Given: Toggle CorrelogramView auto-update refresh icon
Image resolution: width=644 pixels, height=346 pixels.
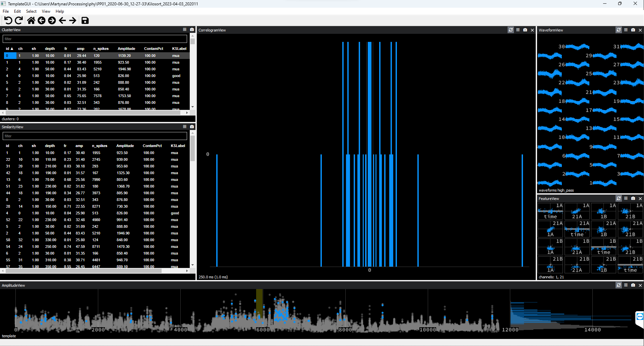Looking at the screenshot, I should click(x=511, y=30).
